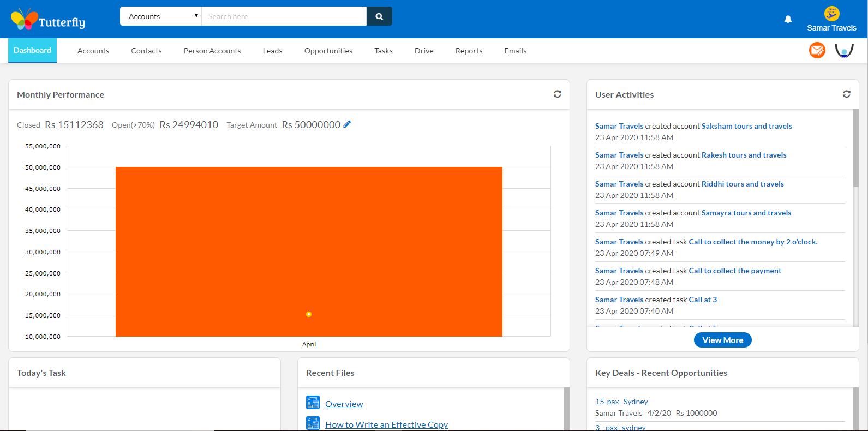868x431 pixels.
Task: Click the View More button
Action: pyautogui.click(x=722, y=340)
